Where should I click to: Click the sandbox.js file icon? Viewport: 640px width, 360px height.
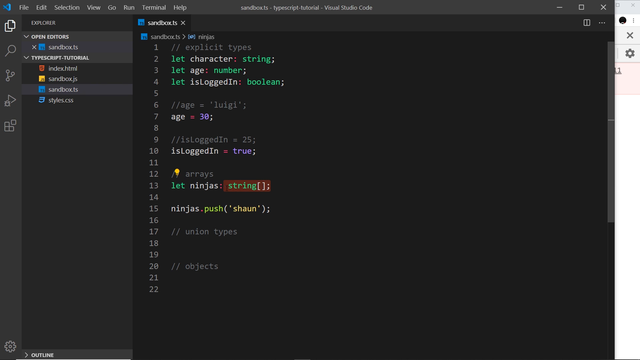42,79
